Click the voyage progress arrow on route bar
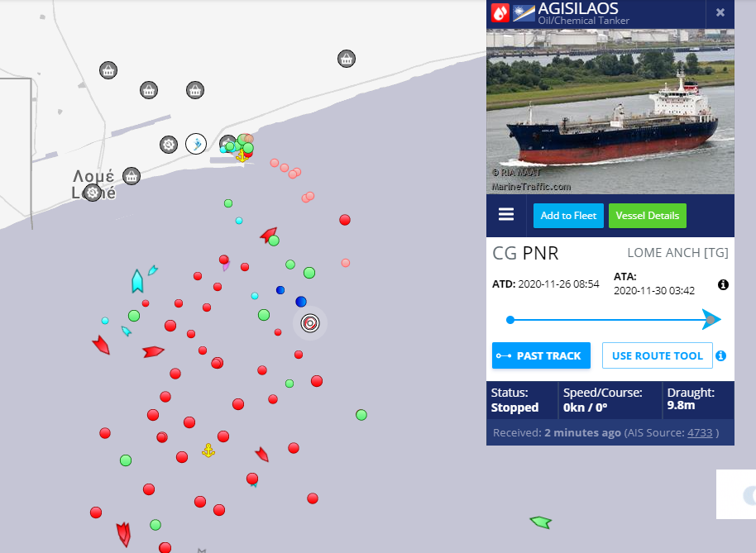Screen dimensions: 756x553 [x=711, y=319]
